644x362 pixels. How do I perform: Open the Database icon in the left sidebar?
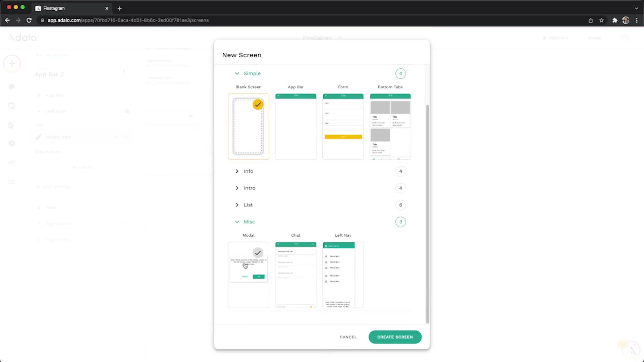tap(12, 125)
